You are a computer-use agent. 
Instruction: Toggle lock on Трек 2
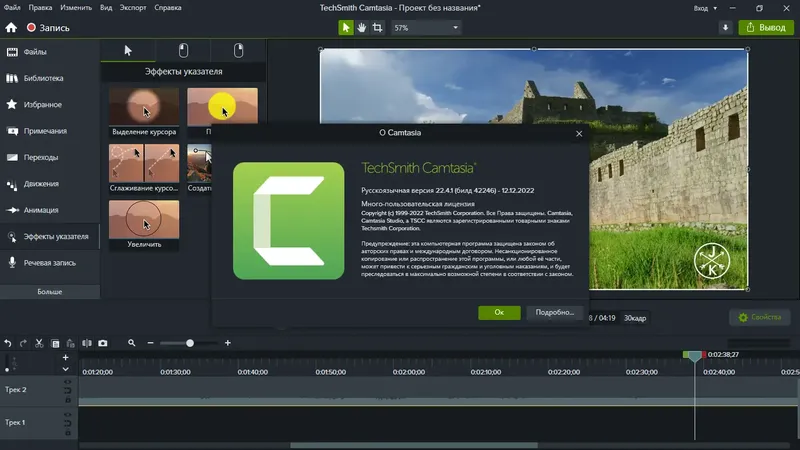coord(68,400)
